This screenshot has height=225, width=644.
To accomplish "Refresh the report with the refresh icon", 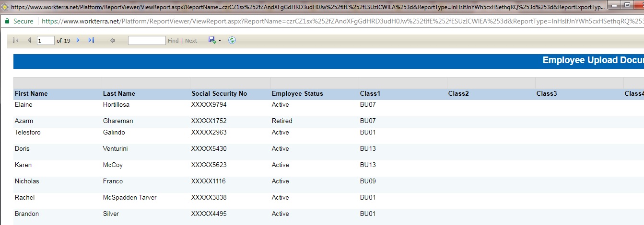I will point(232,41).
